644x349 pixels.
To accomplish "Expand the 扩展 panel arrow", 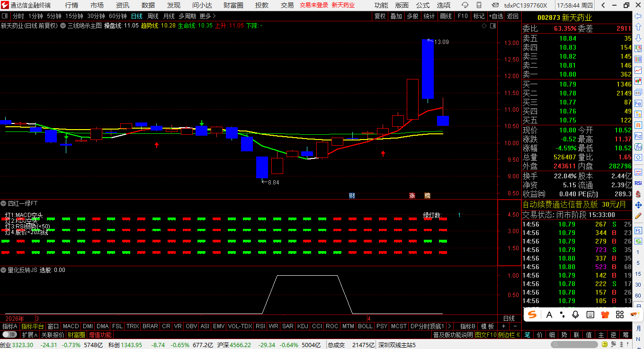I will tap(36, 335).
